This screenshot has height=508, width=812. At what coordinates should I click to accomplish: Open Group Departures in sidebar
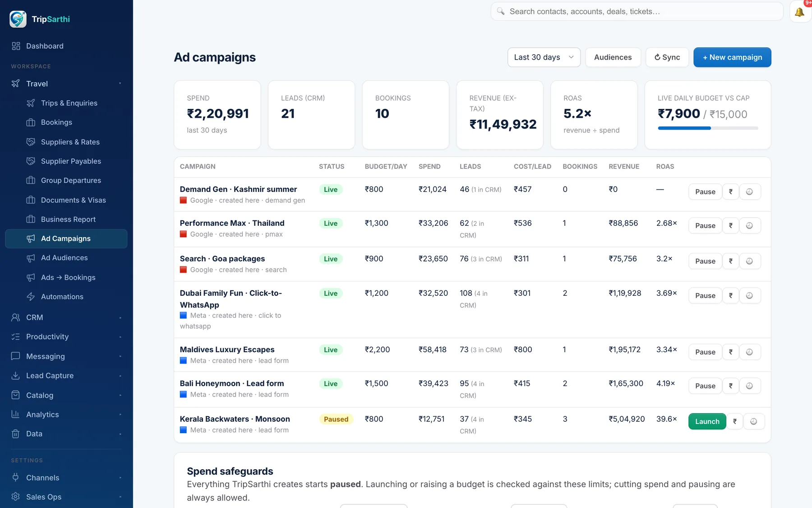tap(66, 180)
